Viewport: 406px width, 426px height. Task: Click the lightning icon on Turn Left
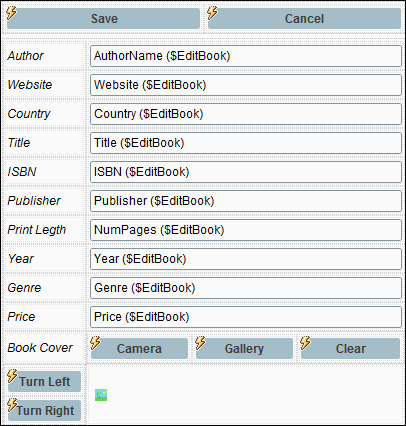(12, 376)
